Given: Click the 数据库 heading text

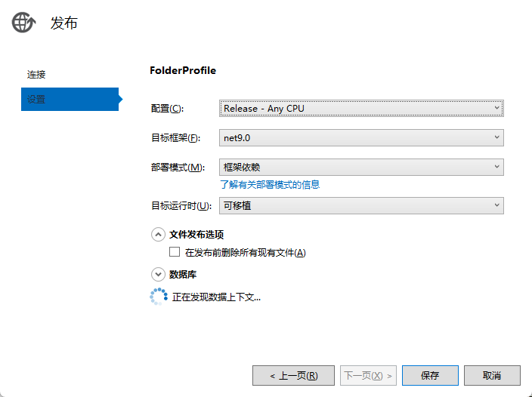Looking at the screenshot, I should coord(183,275).
